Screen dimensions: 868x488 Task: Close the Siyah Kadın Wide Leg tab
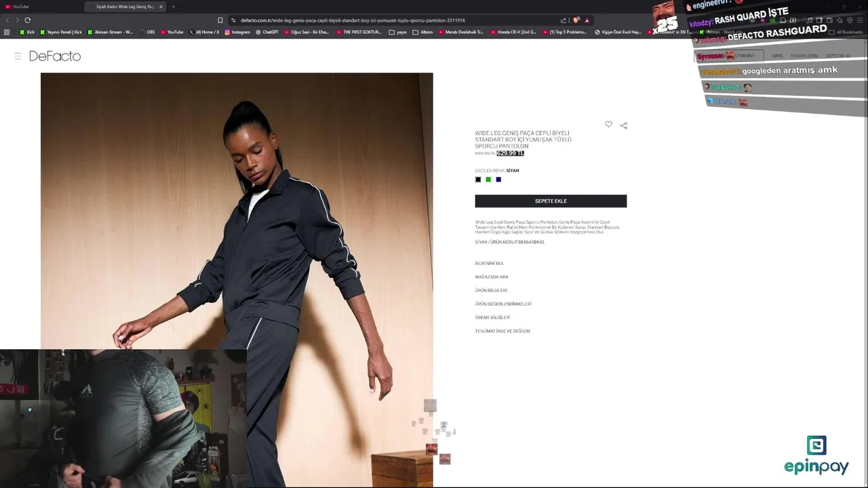(x=161, y=7)
